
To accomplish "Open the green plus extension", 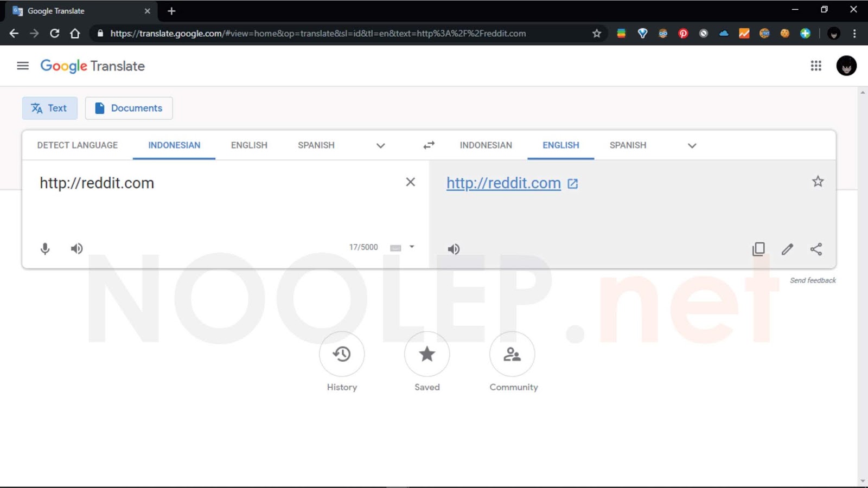I will click(x=805, y=33).
